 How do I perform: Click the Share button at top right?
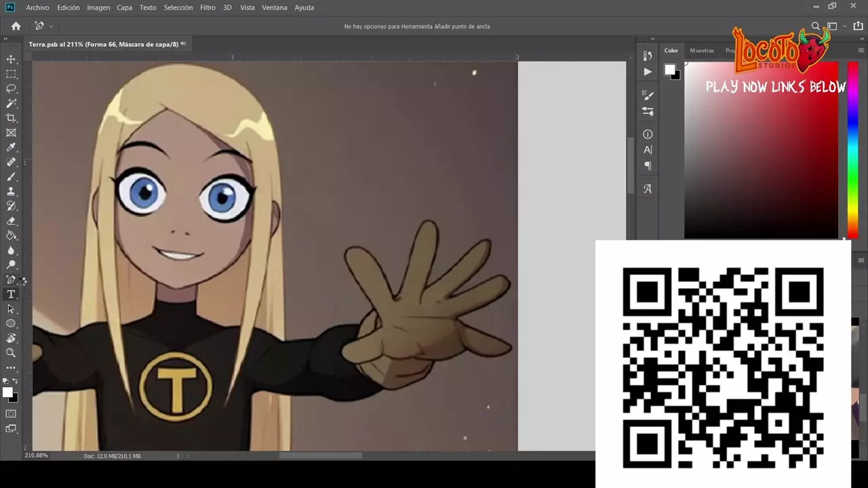pos(858,26)
